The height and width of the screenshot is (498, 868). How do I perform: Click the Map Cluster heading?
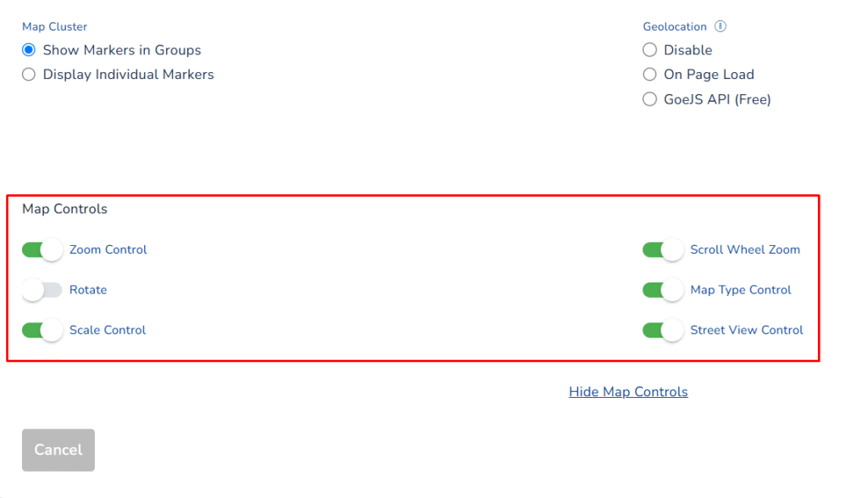tap(54, 26)
